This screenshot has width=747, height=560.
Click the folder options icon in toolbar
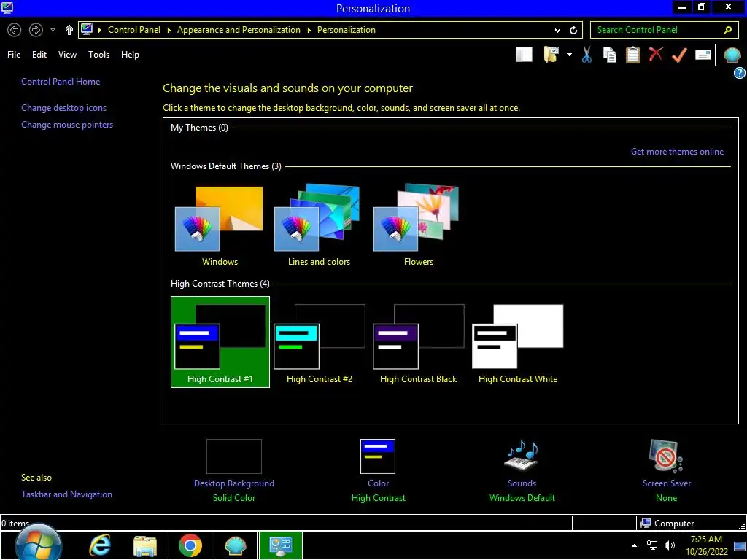pyautogui.click(x=551, y=55)
